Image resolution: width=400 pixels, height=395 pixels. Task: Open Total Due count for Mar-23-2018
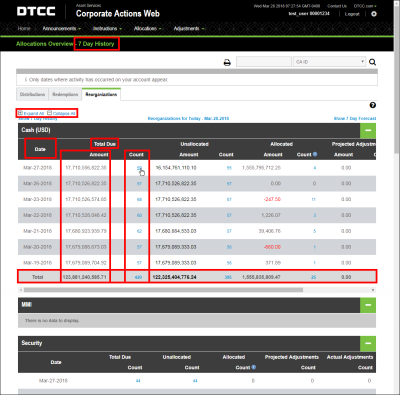point(139,199)
